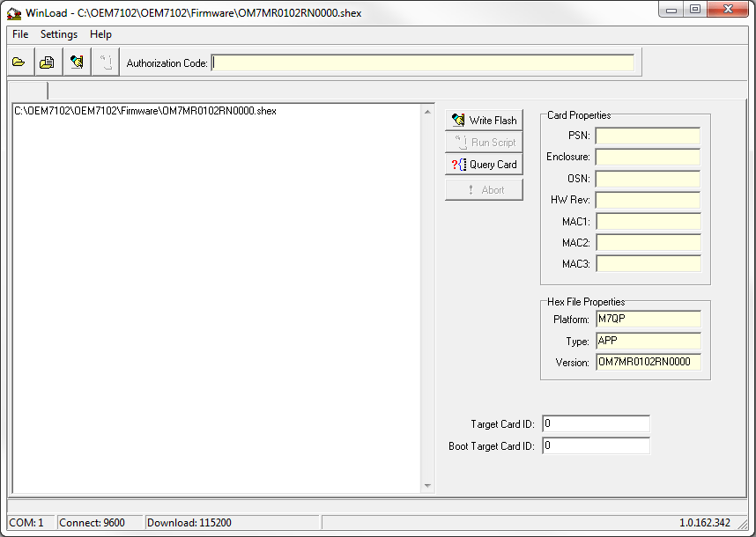Click the Query Card button
Image resolution: width=756 pixels, height=537 pixels.
[484, 165]
